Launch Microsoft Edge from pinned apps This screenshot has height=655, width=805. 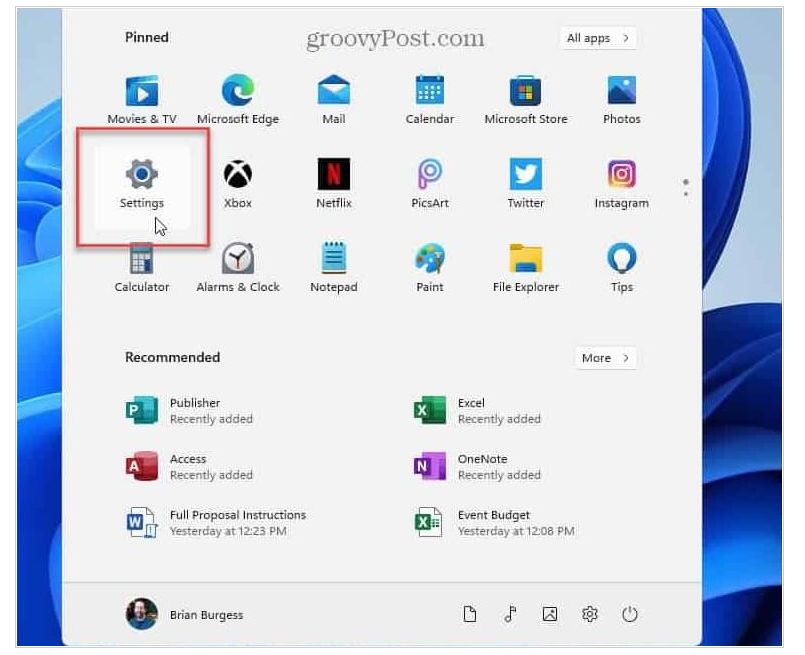tap(238, 101)
